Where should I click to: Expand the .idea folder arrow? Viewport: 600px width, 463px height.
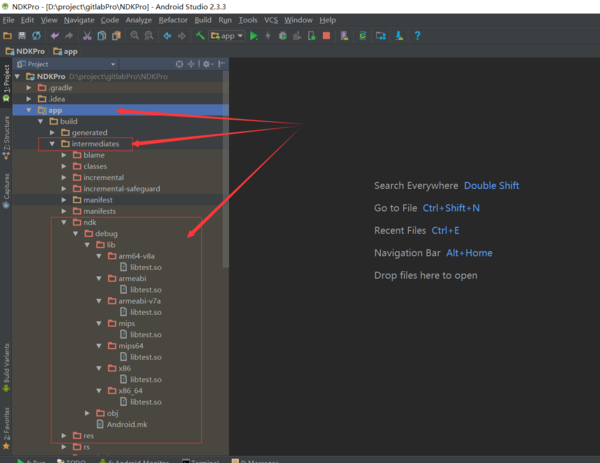click(x=29, y=99)
